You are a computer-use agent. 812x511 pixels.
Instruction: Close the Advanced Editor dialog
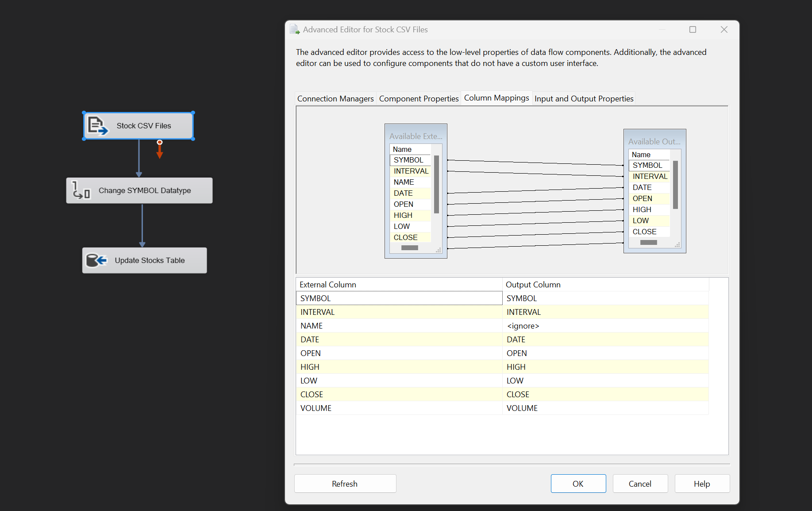coord(724,30)
